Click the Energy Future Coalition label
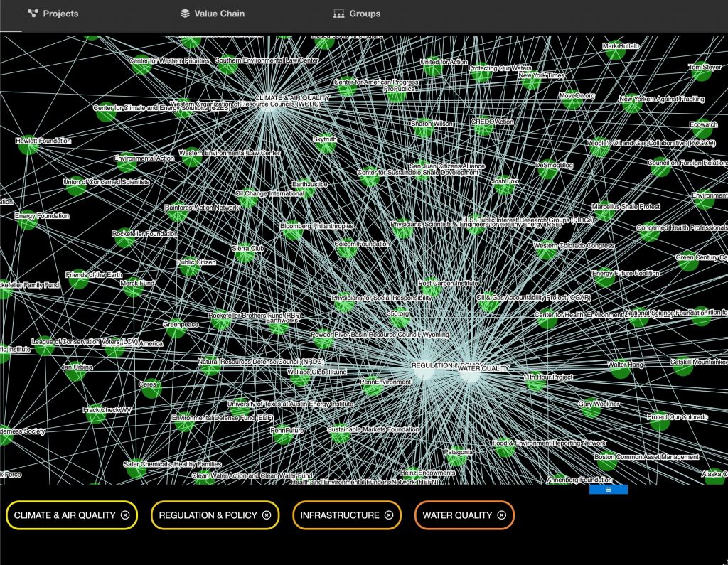This screenshot has height=565, width=728. point(626,274)
